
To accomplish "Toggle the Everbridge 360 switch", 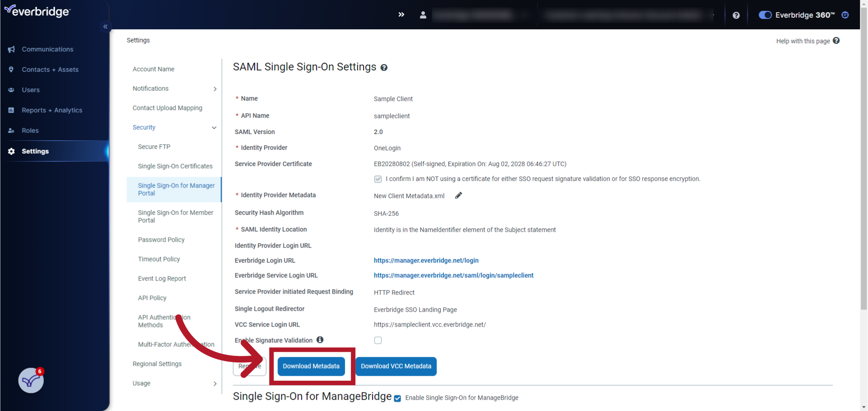I will click(765, 15).
